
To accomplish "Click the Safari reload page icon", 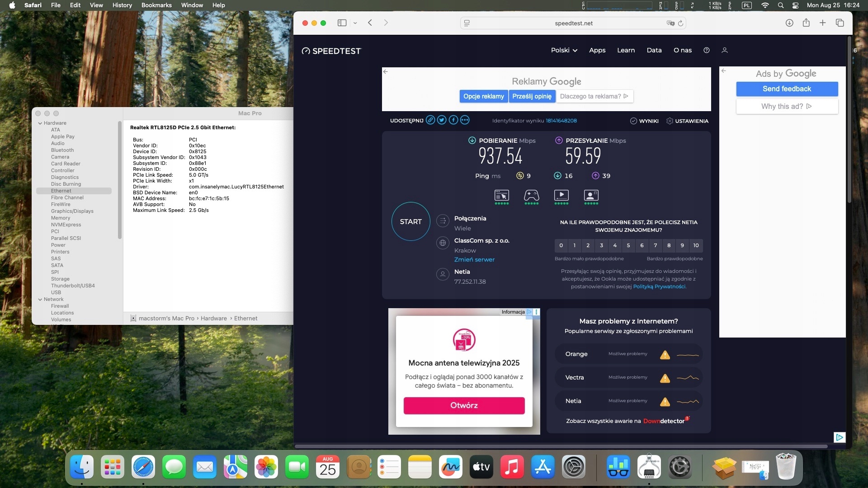I will point(680,23).
